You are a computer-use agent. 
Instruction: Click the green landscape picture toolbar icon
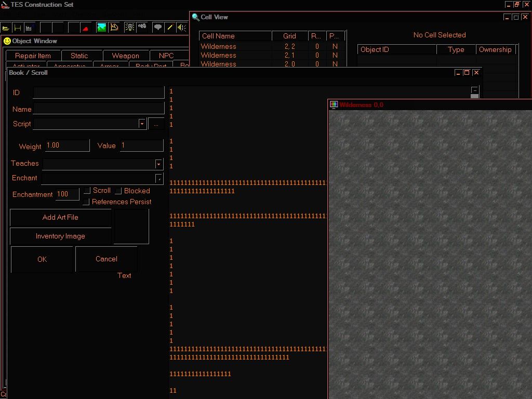tap(101, 28)
